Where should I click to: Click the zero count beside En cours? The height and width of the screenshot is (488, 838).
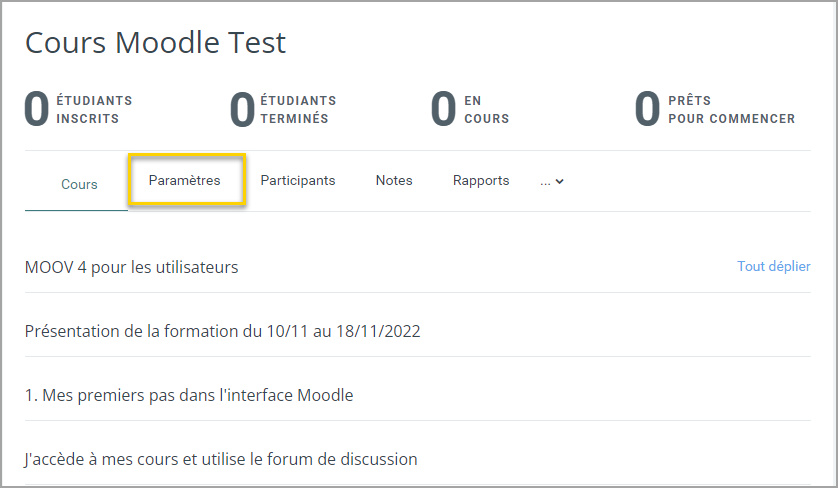pyautogui.click(x=443, y=109)
